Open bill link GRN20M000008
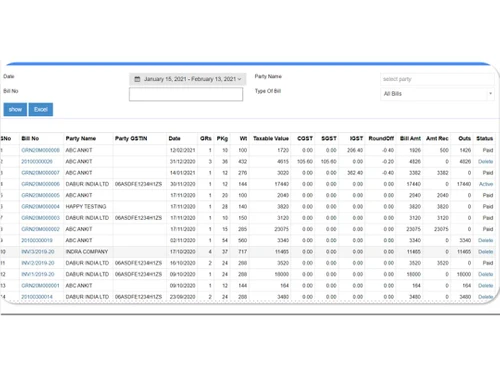 click(x=40, y=150)
